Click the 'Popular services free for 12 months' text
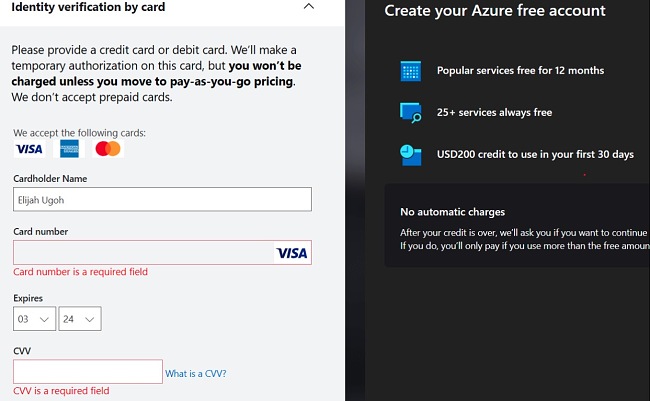This screenshot has height=401, width=650. 520,70
